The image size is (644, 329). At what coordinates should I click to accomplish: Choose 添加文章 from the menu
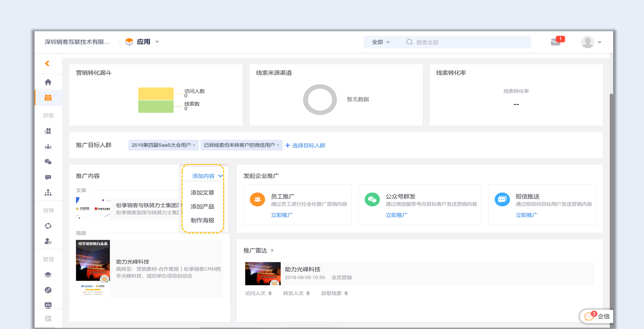pyautogui.click(x=202, y=193)
